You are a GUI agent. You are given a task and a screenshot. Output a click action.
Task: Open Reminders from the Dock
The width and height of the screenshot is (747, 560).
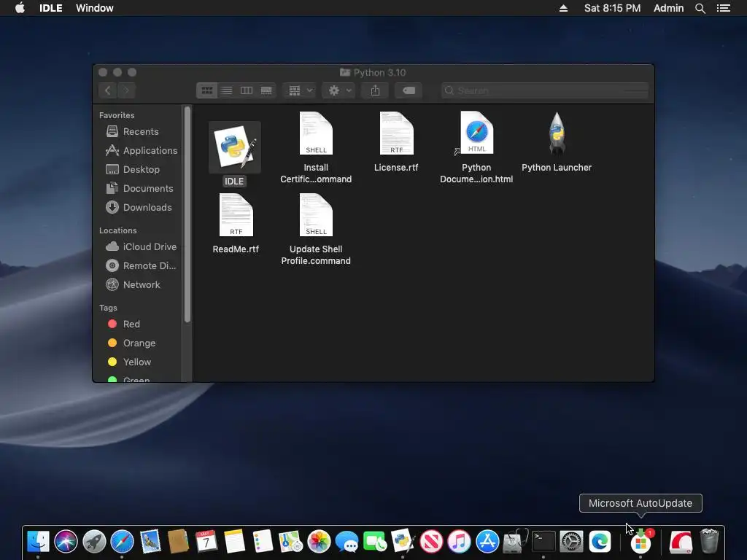coord(263,542)
